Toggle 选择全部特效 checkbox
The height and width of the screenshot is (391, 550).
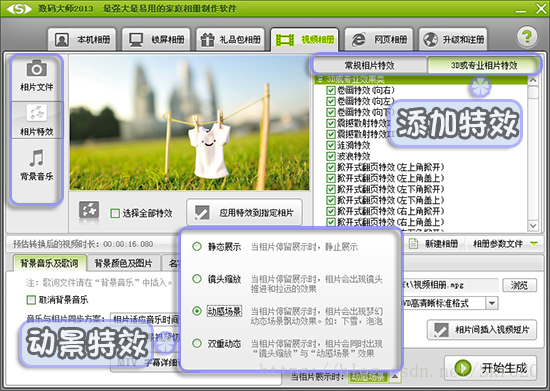(x=115, y=213)
